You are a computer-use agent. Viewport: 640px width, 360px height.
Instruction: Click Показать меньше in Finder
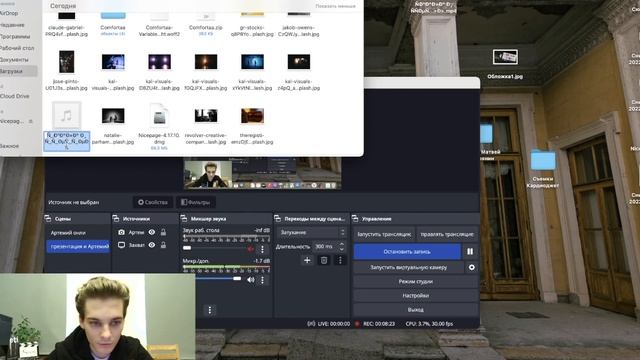click(335, 6)
